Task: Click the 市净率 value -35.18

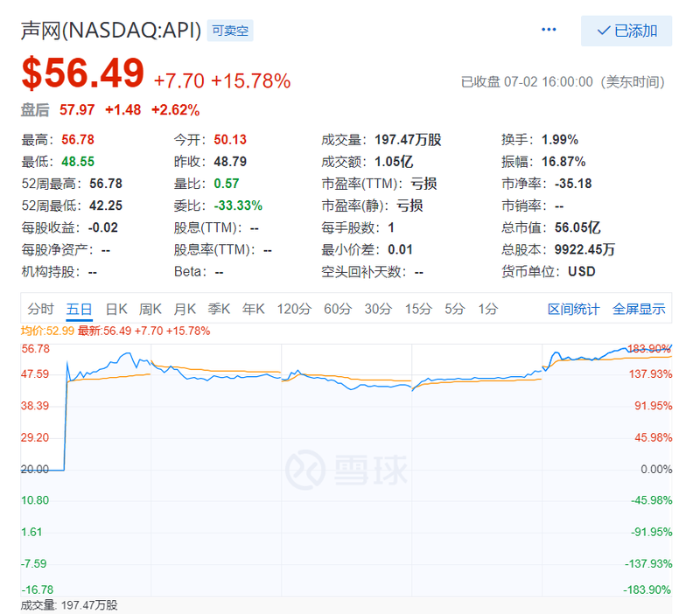Action: [573, 184]
